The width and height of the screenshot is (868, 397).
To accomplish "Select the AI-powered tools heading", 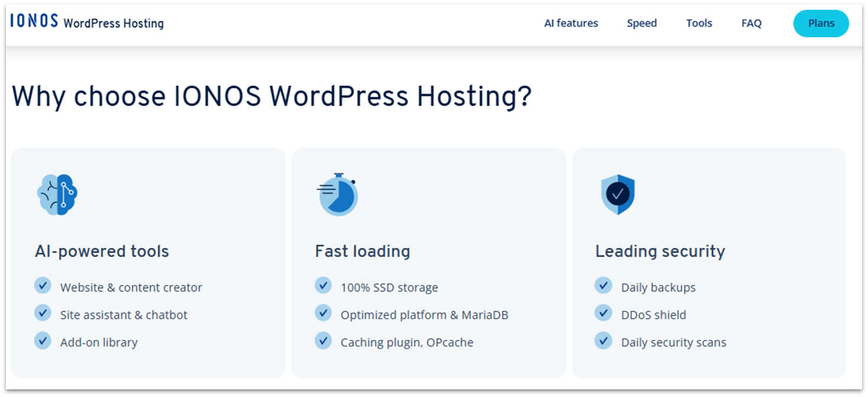I will point(102,251).
